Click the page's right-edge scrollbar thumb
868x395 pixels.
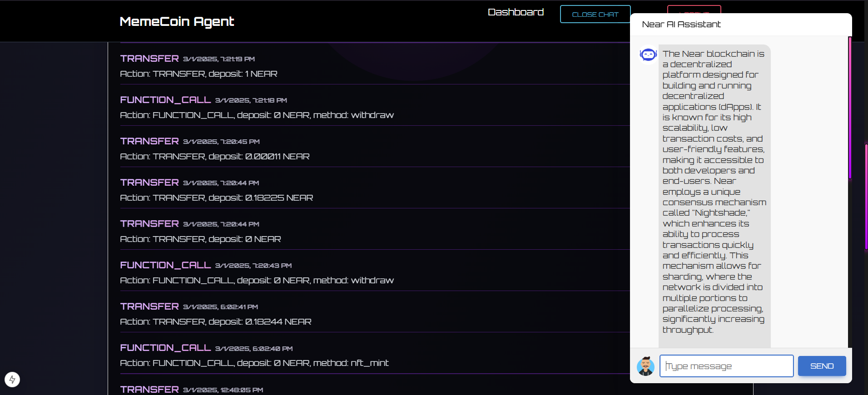pos(866,197)
